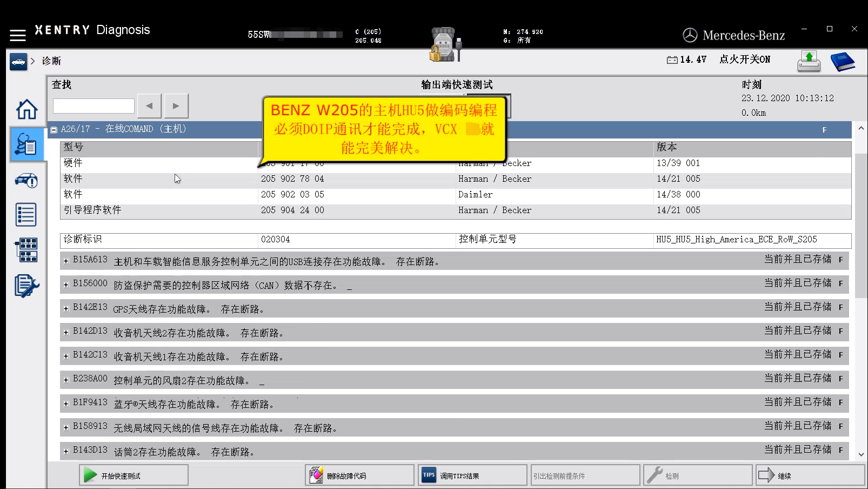Image resolution: width=868 pixels, height=489 pixels.
Task: Expand fault code B1F9413
Action: click(66, 404)
